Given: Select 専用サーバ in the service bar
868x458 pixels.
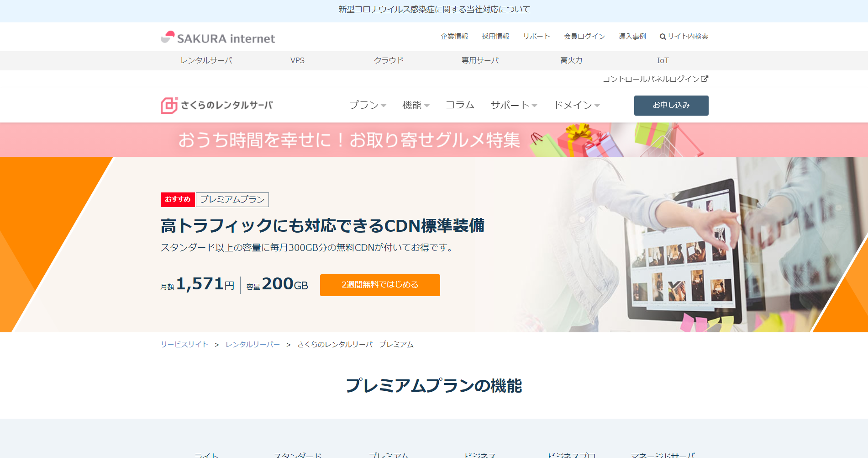Looking at the screenshot, I should coord(480,60).
